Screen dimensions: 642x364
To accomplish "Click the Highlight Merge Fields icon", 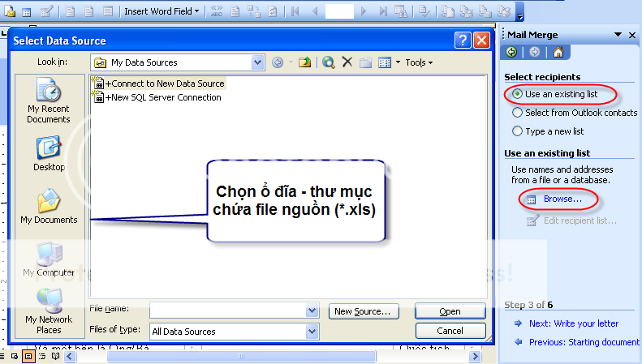I will point(235,11).
